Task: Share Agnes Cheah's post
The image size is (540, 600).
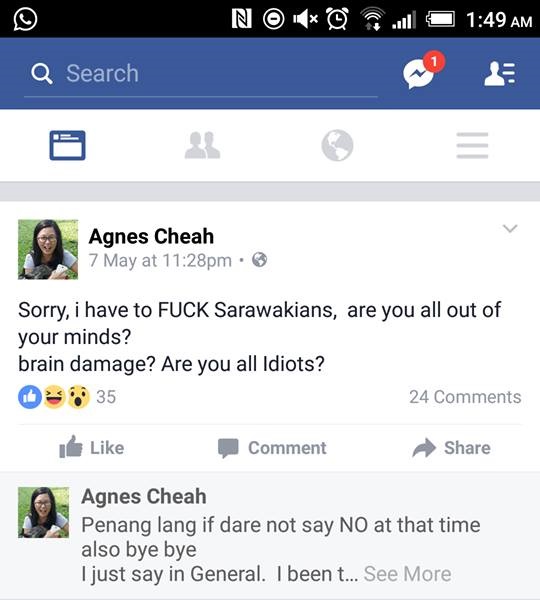Action: click(451, 448)
